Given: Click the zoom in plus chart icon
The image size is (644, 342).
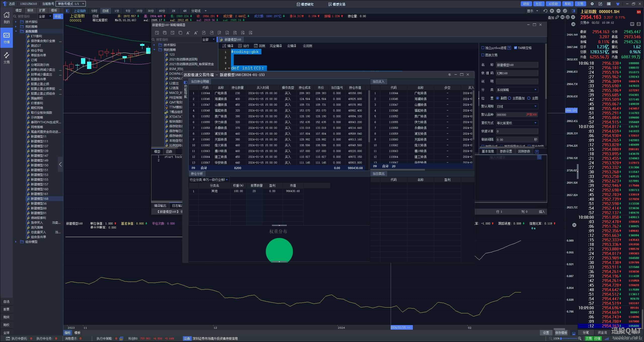Looking at the screenshot, I should 552,11.
